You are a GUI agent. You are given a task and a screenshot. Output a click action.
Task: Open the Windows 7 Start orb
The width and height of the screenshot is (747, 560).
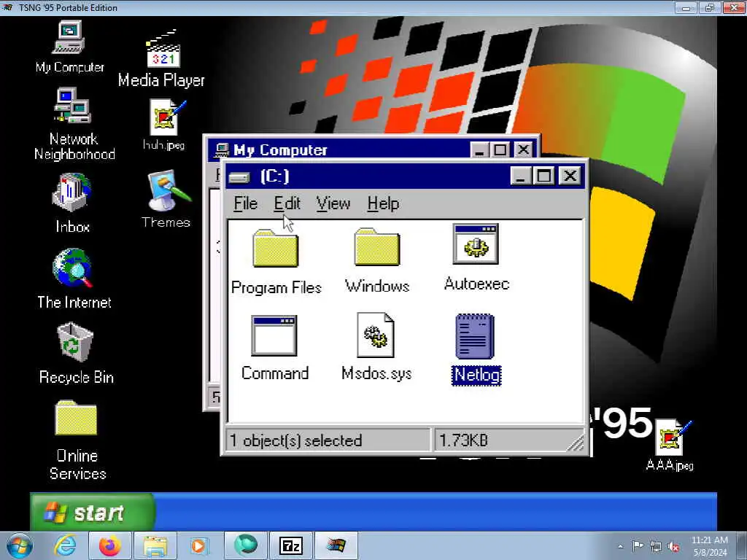click(19, 545)
